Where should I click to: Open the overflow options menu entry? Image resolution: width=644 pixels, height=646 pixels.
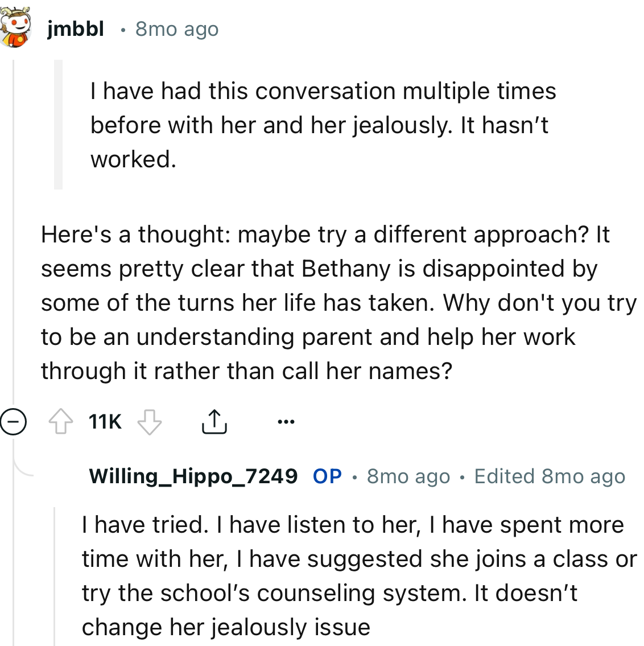point(286,421)
